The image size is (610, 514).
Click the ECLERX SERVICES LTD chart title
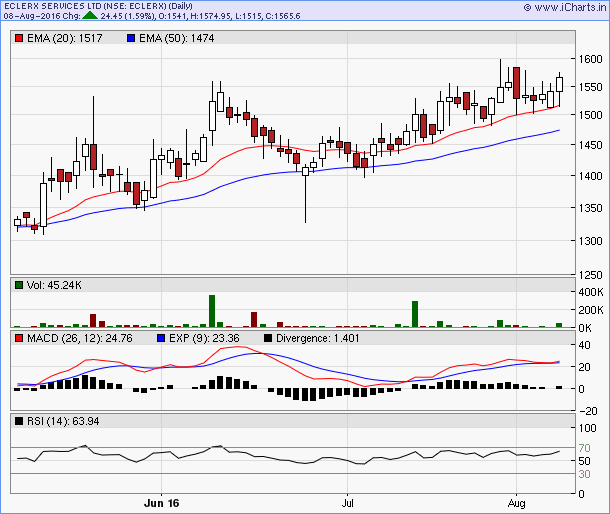tap(98, 6)
